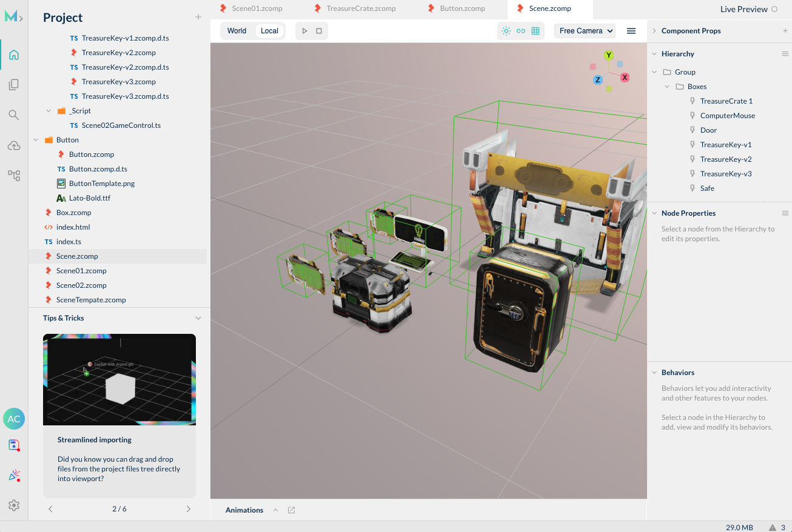Viewport: 792px width, 532px height.
Task: Click the Z axis gizmo handle
Action: (597, 80)
